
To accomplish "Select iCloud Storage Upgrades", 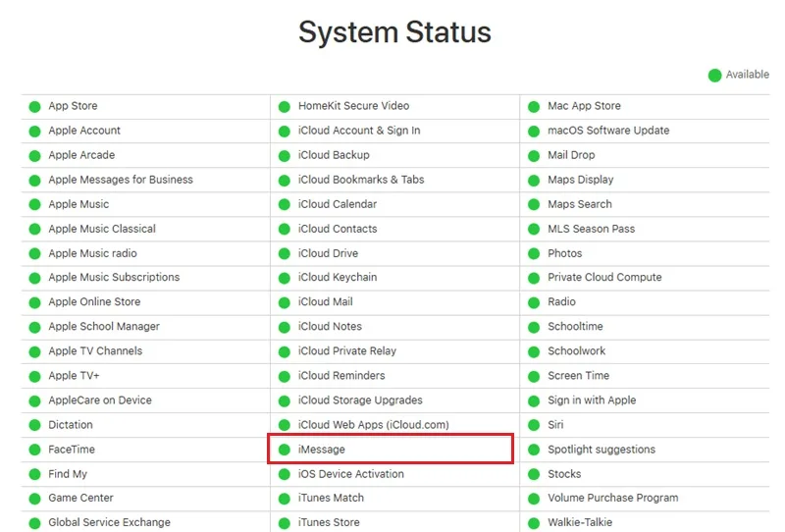I will click(360, 399).
